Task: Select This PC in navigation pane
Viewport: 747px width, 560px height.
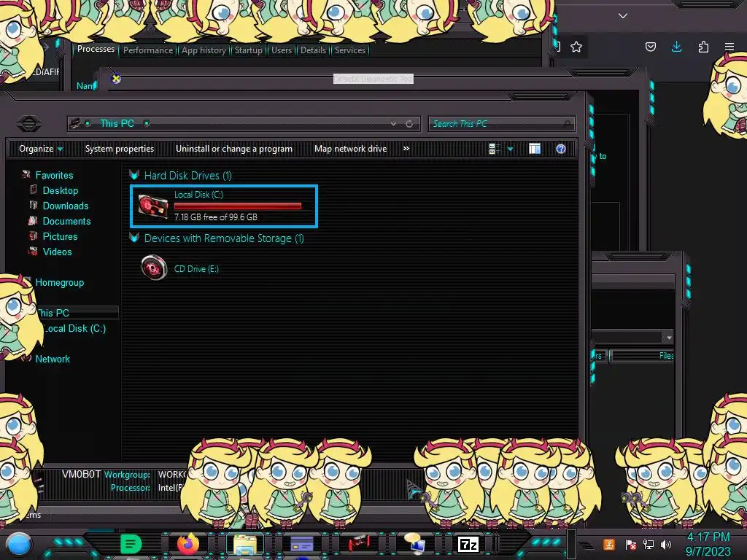Action: tap(53, 313)
